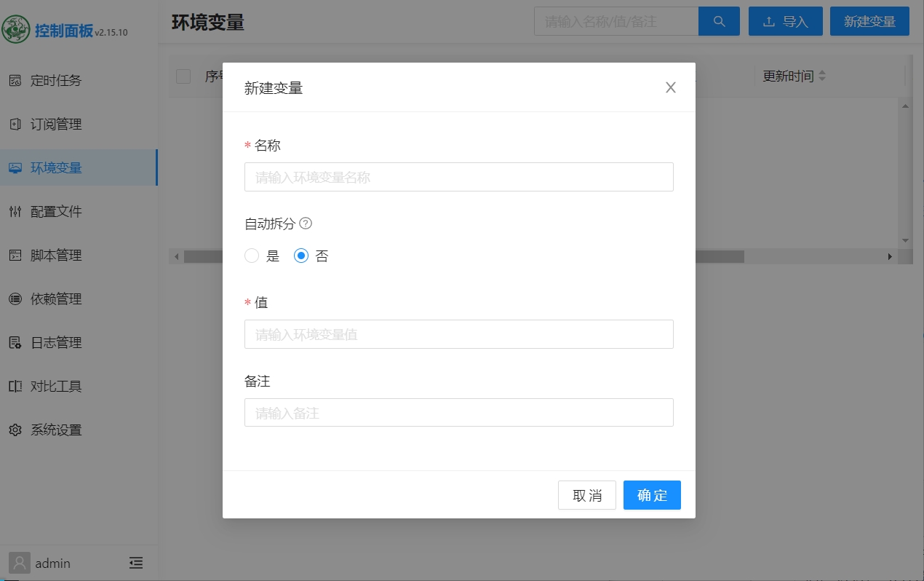Open the 定时任务 calendar icon in sidebar
This screenshot has width=924, height=581.
(x=15, y=80)
